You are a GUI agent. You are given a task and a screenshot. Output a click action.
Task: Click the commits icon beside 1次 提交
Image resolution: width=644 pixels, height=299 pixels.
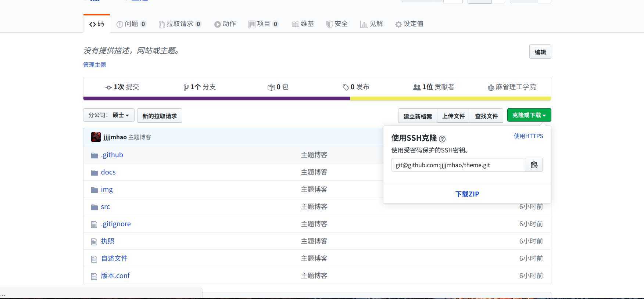[109, 87]
